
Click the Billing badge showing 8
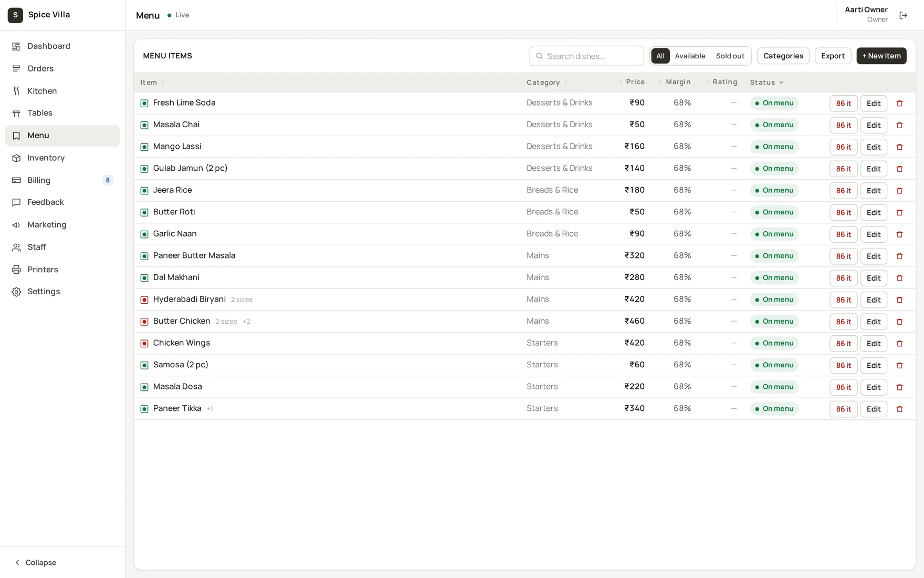pyautogui.click(x=108, y=180)
